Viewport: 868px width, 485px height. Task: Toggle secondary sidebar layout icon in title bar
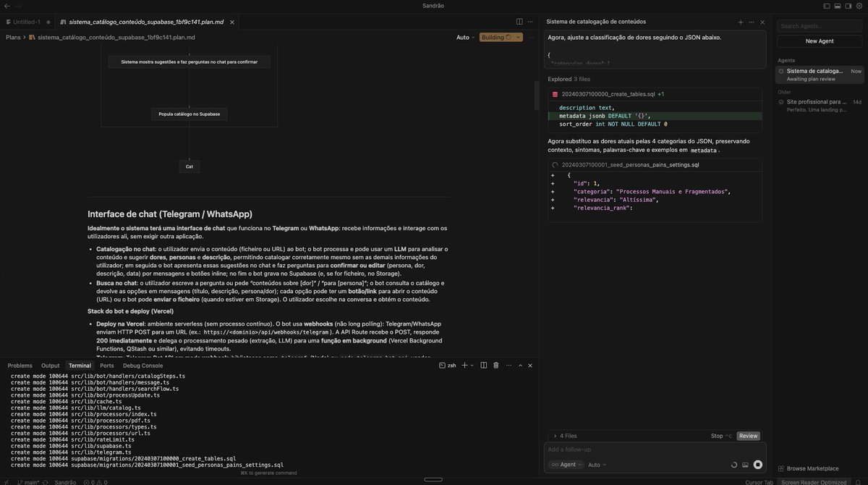(848, 6)
